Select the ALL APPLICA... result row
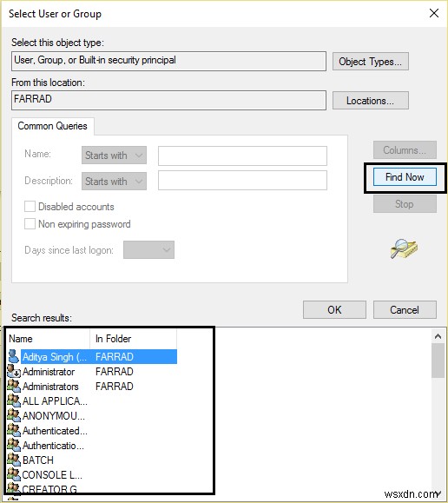This screenshot has height=503, width=448. (x=92, y=401)
